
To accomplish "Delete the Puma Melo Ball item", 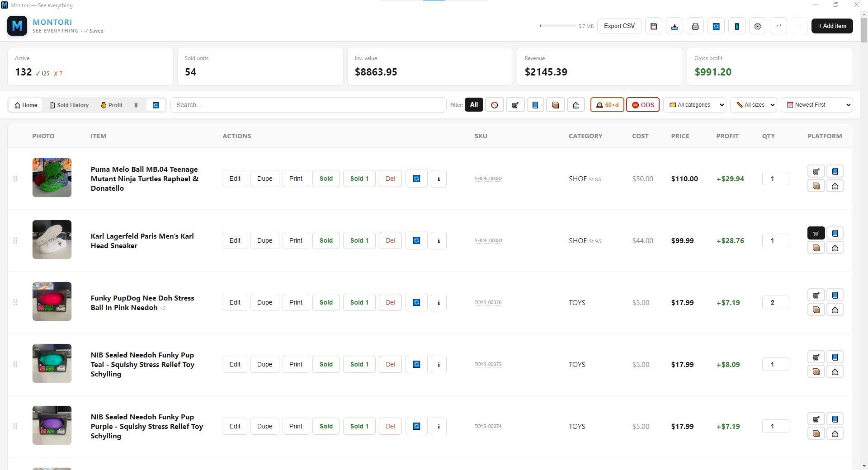I will (x=391, y=179).
